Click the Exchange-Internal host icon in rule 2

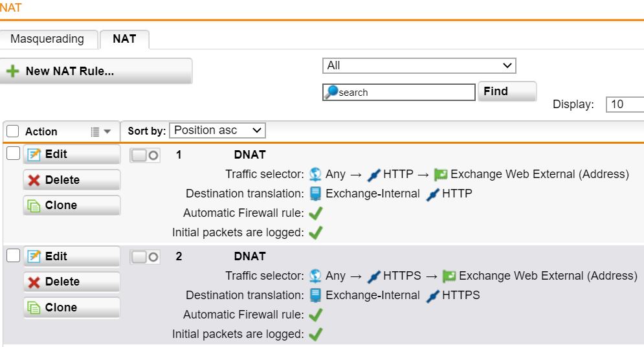[315, 295]
